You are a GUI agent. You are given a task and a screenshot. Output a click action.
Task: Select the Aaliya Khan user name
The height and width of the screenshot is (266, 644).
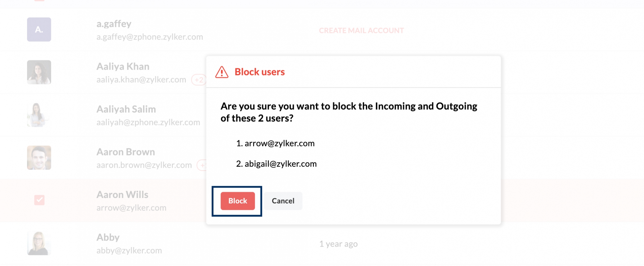(x=123, y=66)
